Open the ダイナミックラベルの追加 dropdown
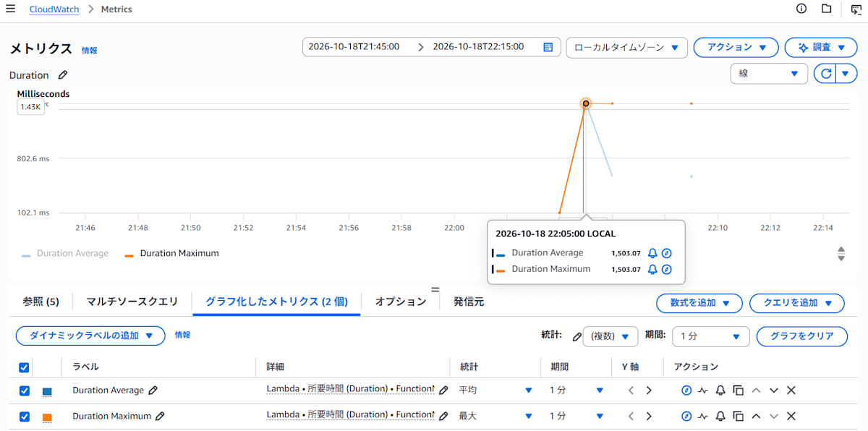The width and height of the screenshot is (868, 431). click(x=90, y=336)
